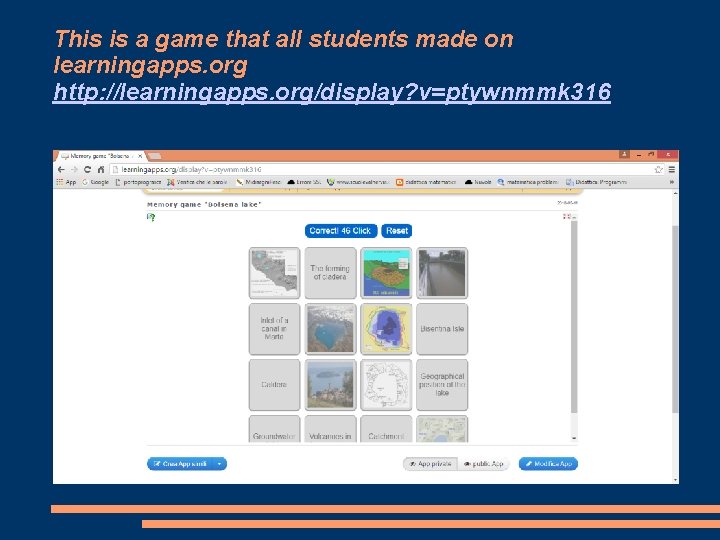Open the Google bookmark
720x540 pixels.
[x=96, y=182]
